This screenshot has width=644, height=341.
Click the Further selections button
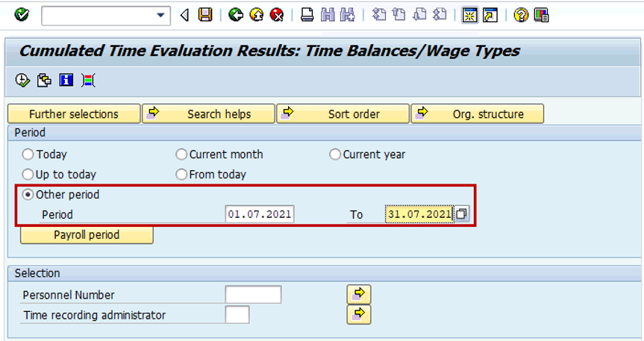(74, 114)
